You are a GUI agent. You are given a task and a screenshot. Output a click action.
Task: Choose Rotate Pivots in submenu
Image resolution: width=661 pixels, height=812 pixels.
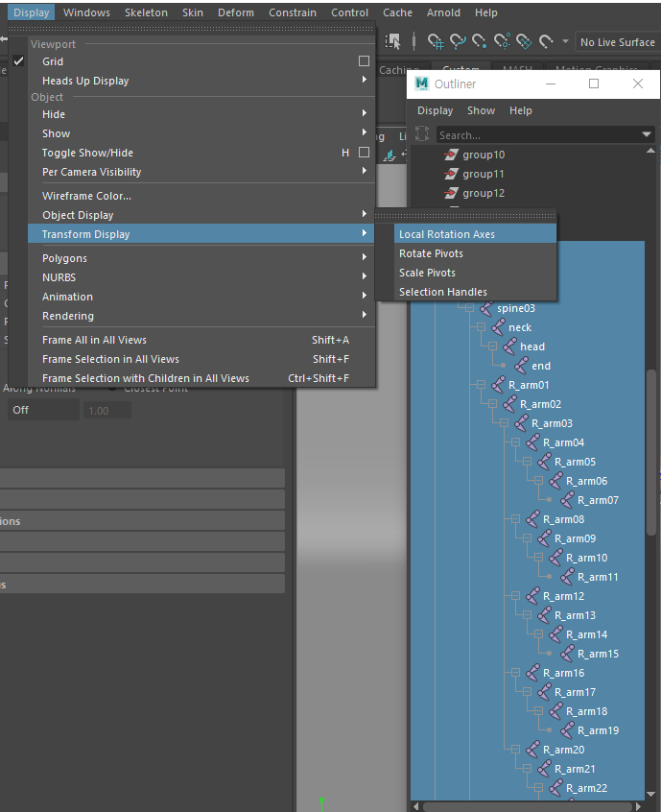[x=475, y=253]
